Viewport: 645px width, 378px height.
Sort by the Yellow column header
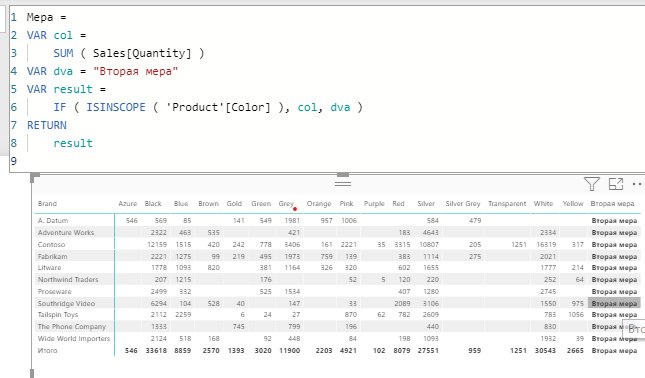573,204
